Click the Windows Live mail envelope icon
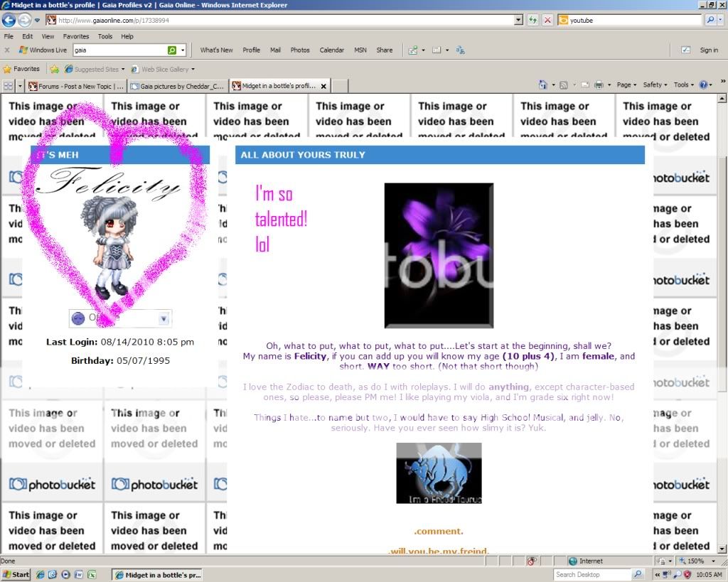The width and height of the screenshot is (728, 582). (x=437, y=50)
